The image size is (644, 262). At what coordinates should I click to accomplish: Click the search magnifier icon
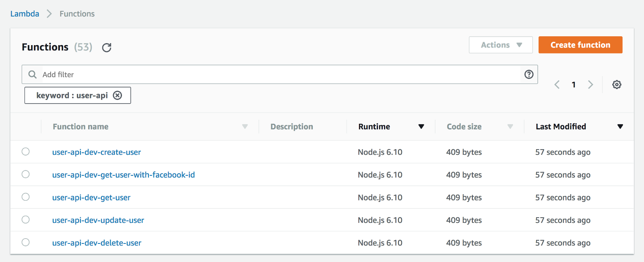point(33,75)
